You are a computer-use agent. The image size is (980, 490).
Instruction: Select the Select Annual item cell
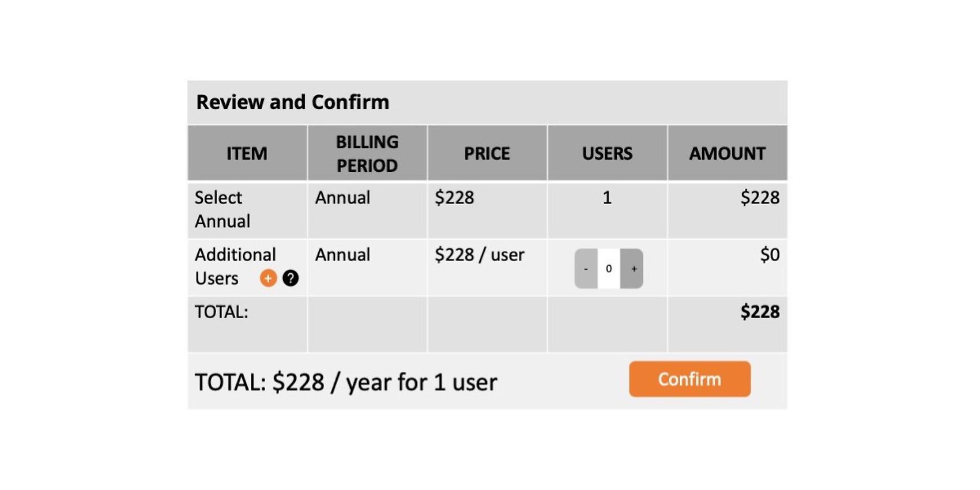click(247, 210)
